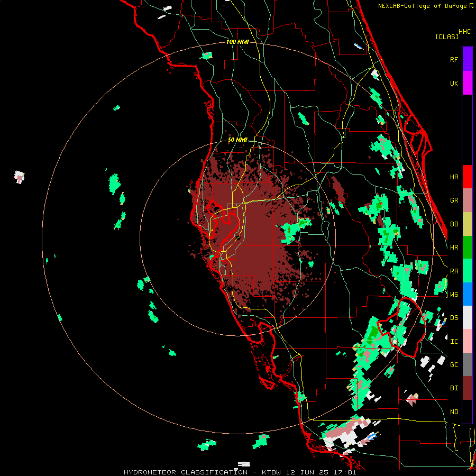Click the blue WS legend swatch
476x476 pixels.
467,294
